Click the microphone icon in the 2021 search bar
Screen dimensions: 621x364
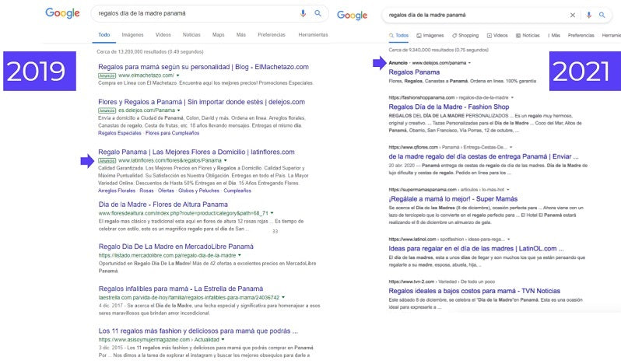click(589, 15)
